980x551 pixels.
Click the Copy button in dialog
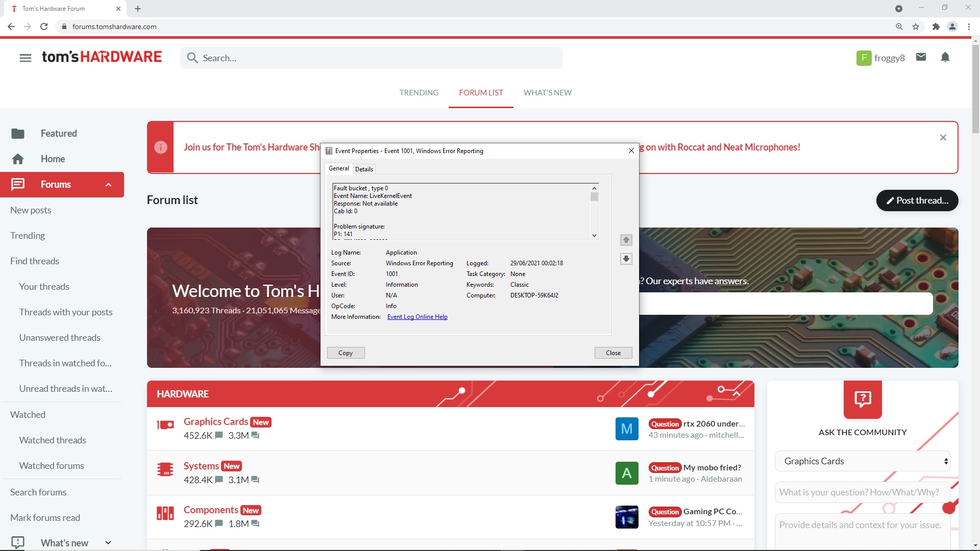(346, 353)
